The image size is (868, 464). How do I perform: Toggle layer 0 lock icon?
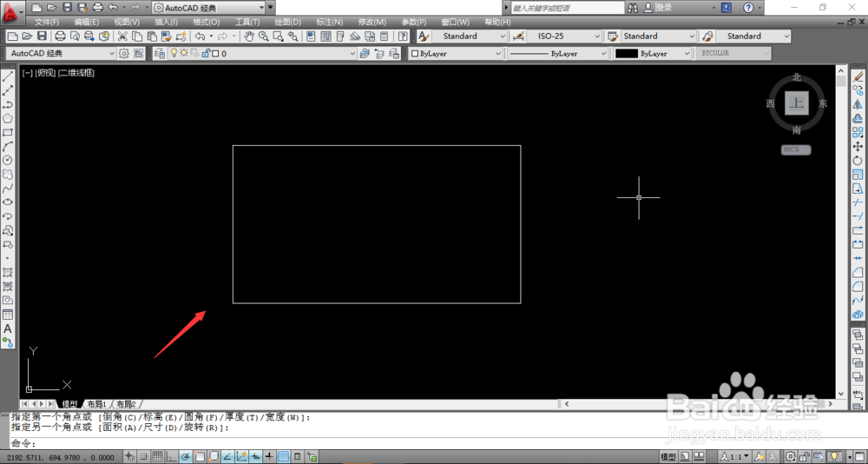[x=206, y=53]
